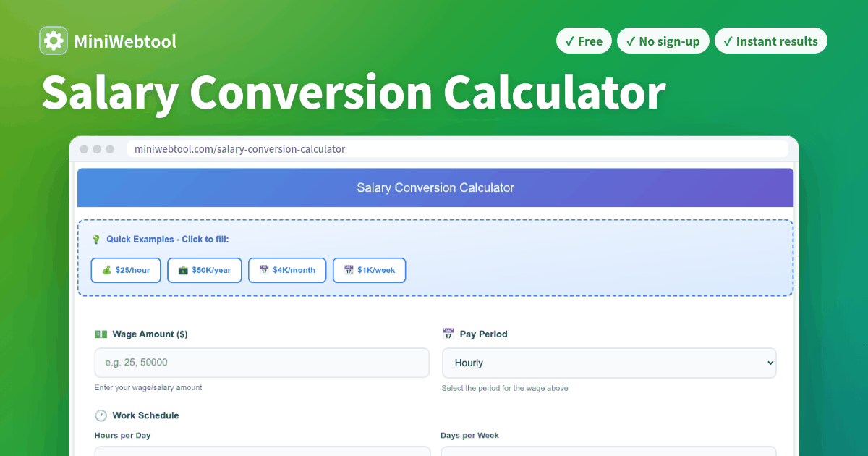This screenshot has width=868, height=456.
Task: Click the clock icon beside Work Schedule
Action: click(101, 415)
